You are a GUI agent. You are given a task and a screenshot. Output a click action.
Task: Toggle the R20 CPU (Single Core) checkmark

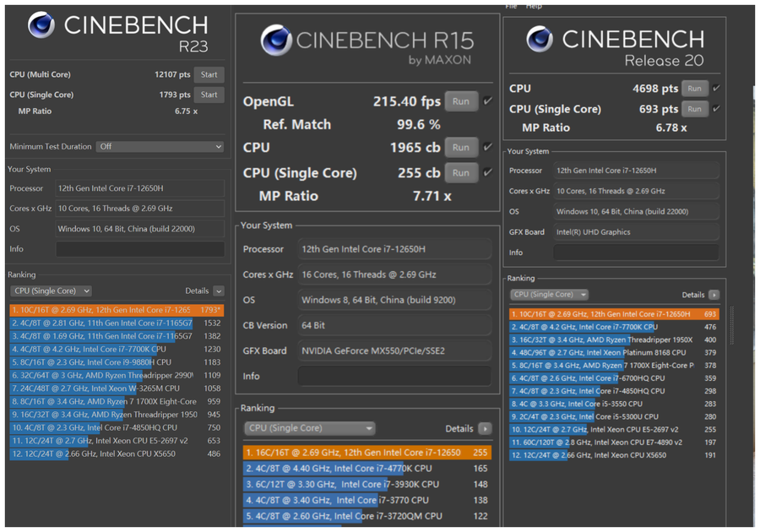(x=716, y=109)
